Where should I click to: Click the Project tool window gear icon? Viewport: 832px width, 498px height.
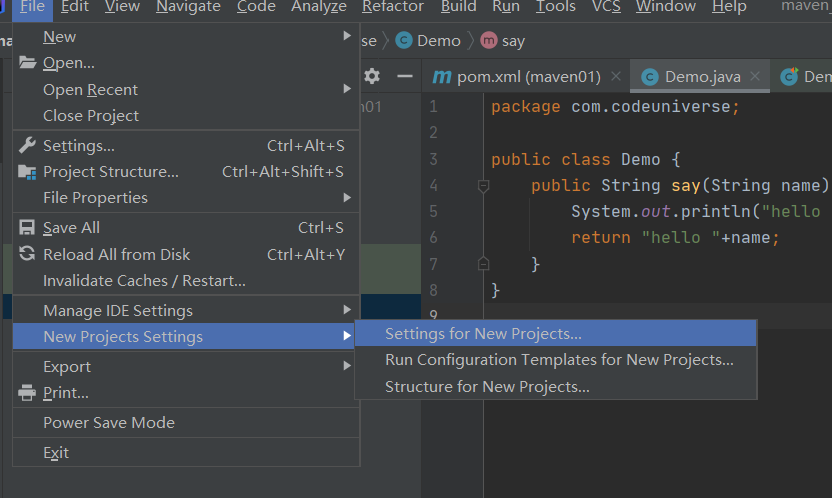pyautogui.click(x=372, y=76)
